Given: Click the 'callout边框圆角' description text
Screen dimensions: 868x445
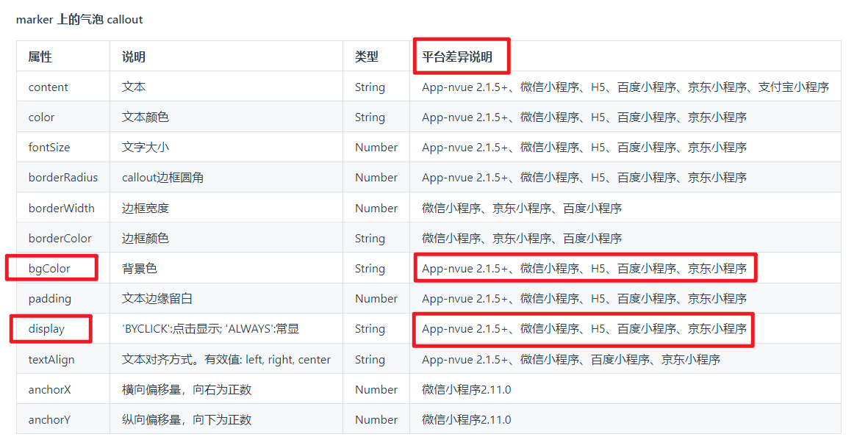Looking at the screenshot, I should [166, 177].
